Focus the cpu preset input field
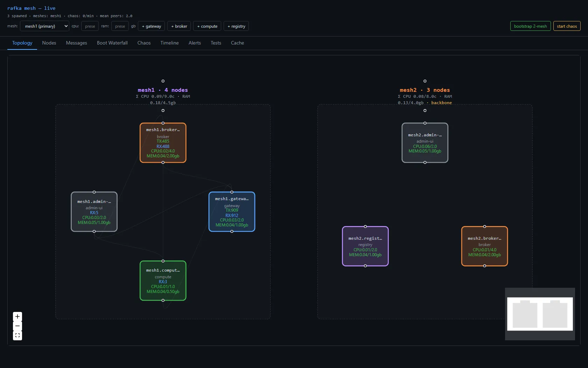This screenshot has height=368, width=588. (90, 26)
